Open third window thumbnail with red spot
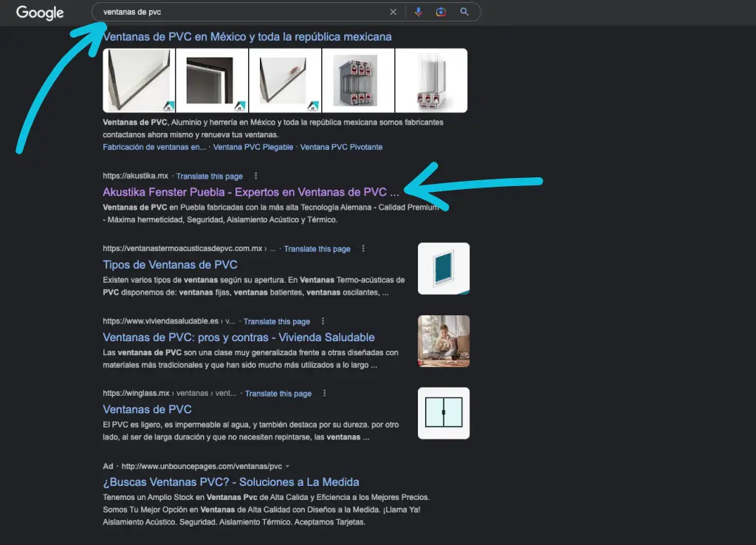Screen dimensions: 756x545 coord(285,80)
